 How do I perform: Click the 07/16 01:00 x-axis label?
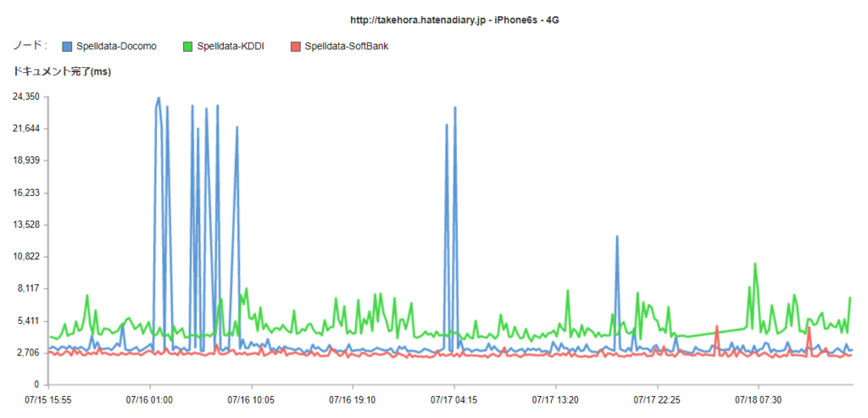point(149,399)
